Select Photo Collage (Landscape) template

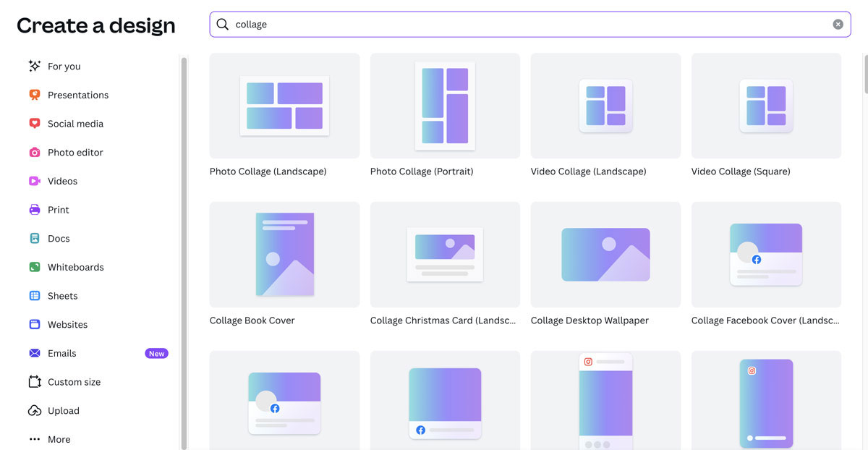click(x=284, y=106)
